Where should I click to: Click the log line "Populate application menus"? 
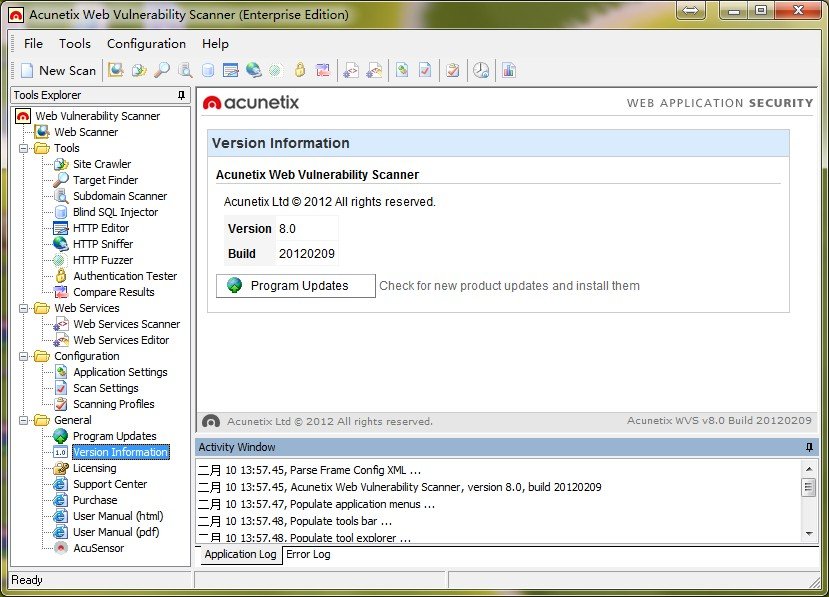(316, 504)
